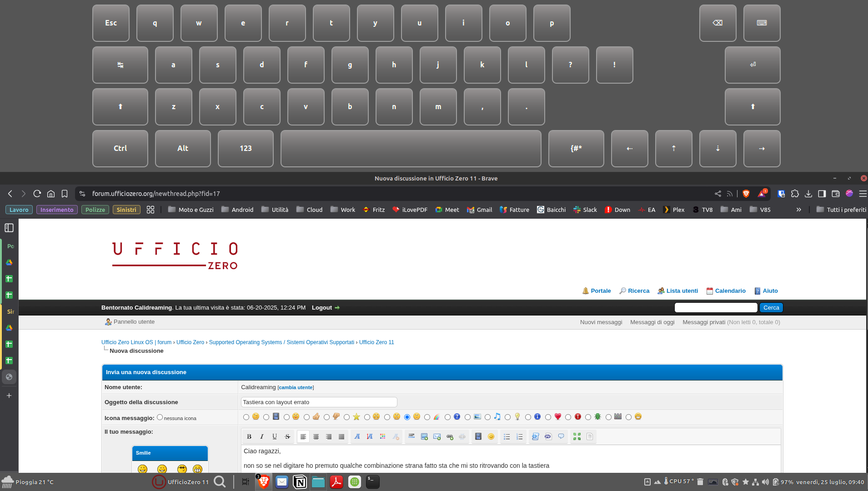
Task: Follow the 'cambia utente' link
Action: tap(296, 387)
